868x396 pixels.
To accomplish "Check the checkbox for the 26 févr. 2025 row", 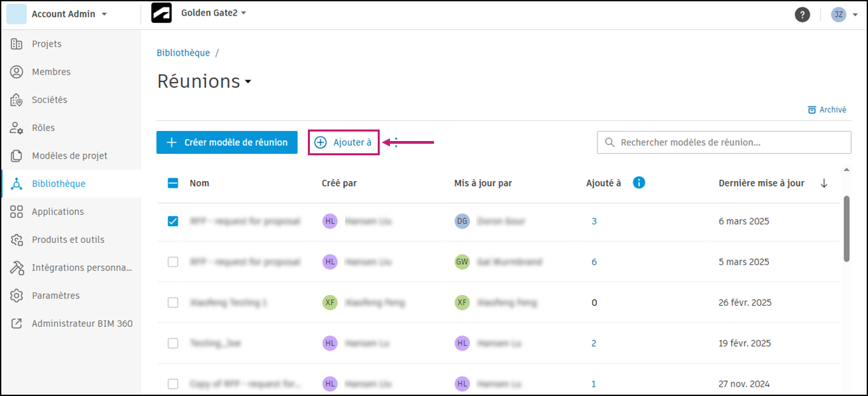I will [173, 302].
